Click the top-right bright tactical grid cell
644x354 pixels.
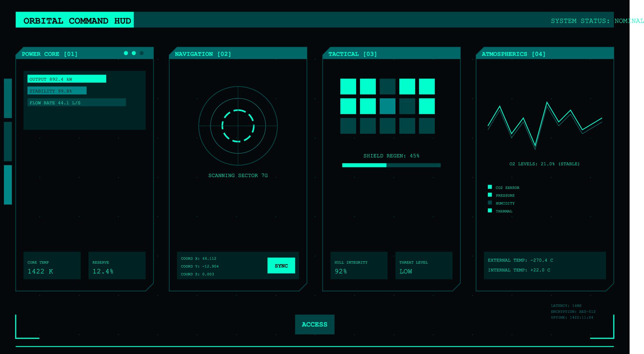tap(427, 87)
